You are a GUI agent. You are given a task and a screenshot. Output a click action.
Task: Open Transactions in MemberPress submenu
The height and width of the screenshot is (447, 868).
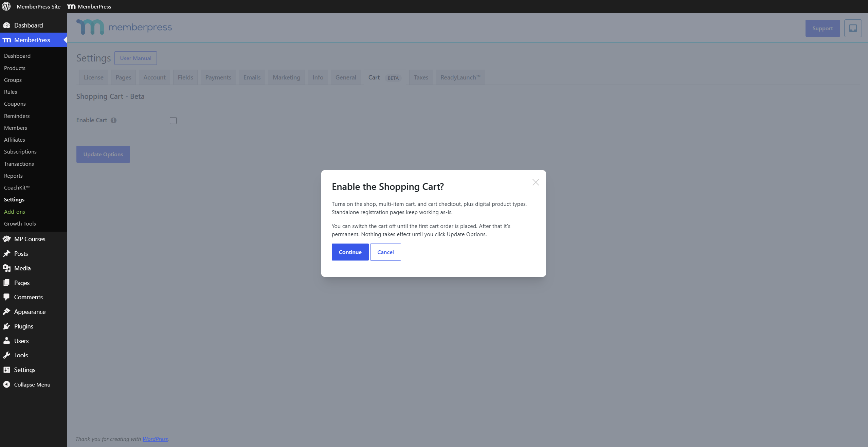(x=19, y=164)
